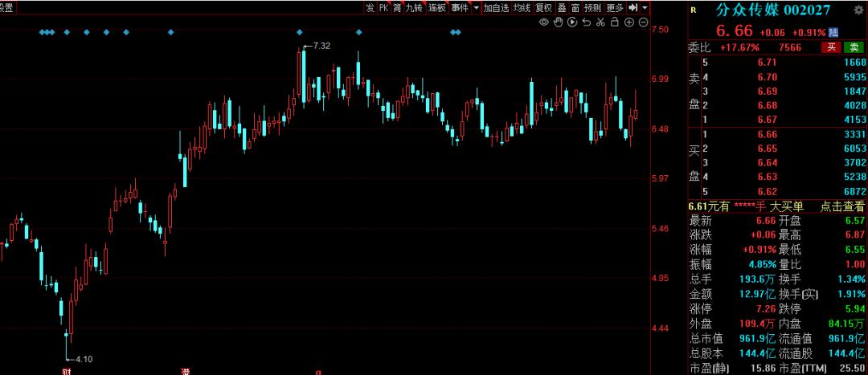This screenshot has height=375, width=868.
Task: Open the 事件 events item
Action: [459, 8]
